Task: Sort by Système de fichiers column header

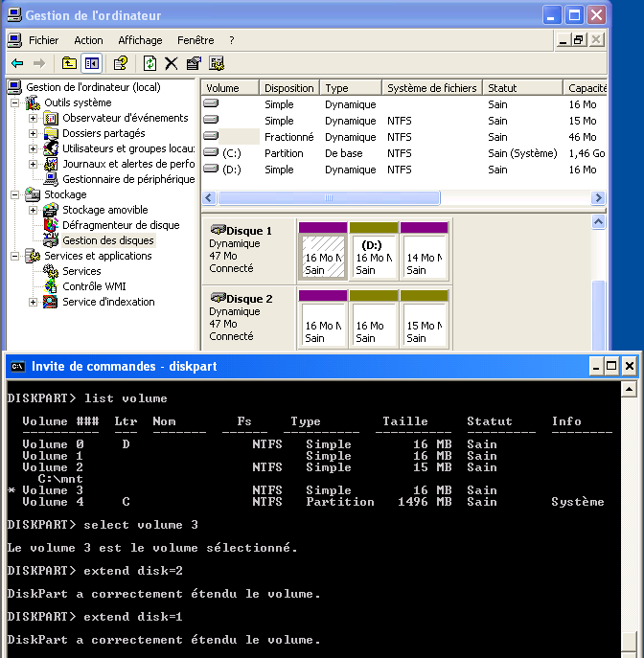Action: pyautogui.click(x=432, y=88)
